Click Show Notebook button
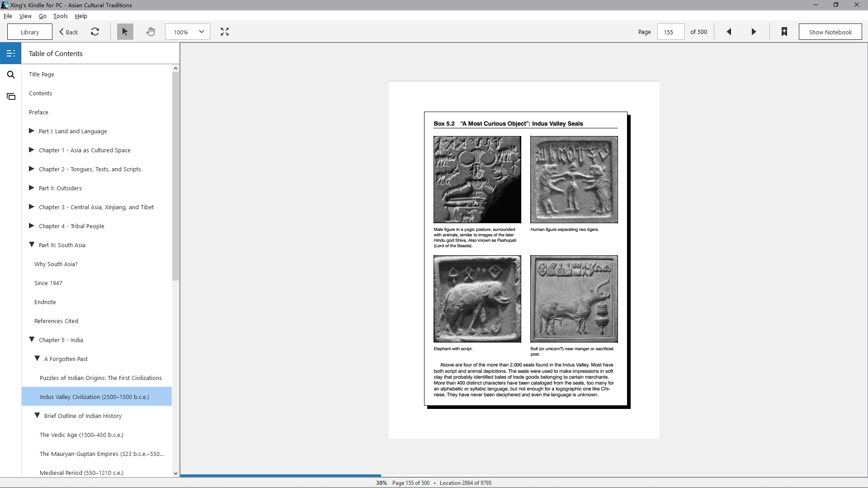The image size is (868, 488). pyautogui.click(x=830, y=32)
